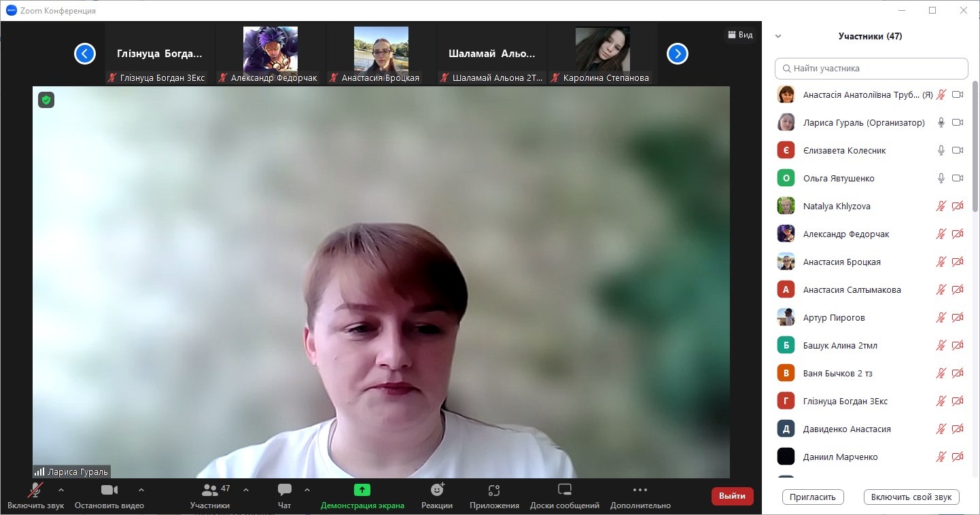Select participant Давиденко Анастасия in list
The height and width of the screenshot is (515, 980).
pyautogui.click(x=871, y=429)
